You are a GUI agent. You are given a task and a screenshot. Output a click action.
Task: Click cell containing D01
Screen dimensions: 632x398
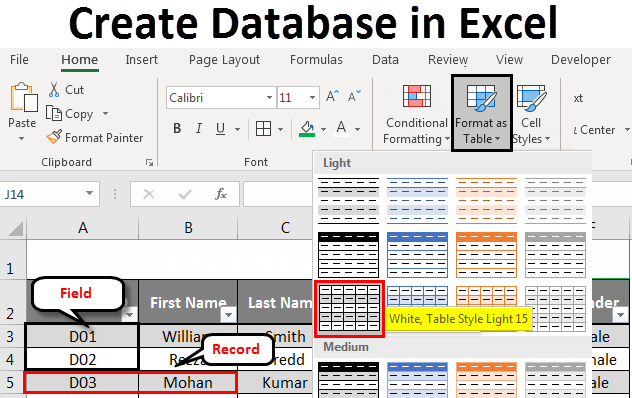pyautogui.click(x=82, y=336)
